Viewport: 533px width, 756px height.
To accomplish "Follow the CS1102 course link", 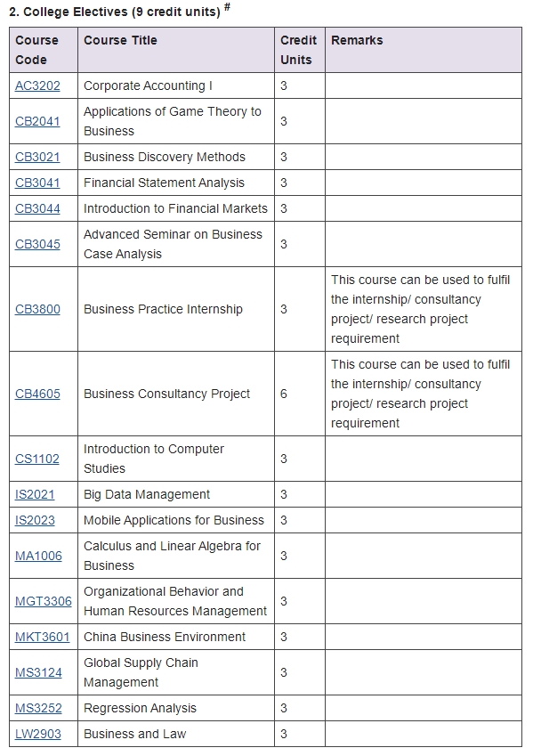I will pos(37,459).
